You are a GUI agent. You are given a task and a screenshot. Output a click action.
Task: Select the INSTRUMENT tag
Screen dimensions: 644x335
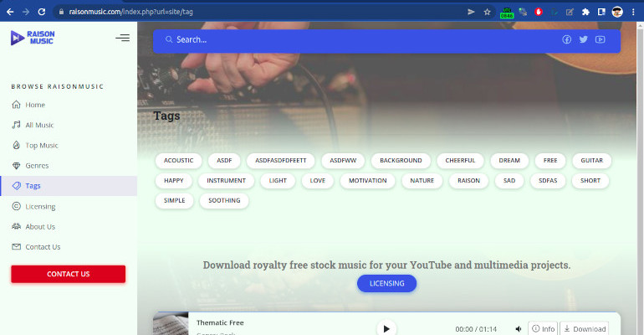pyautogui.click(x=226, y=180)
